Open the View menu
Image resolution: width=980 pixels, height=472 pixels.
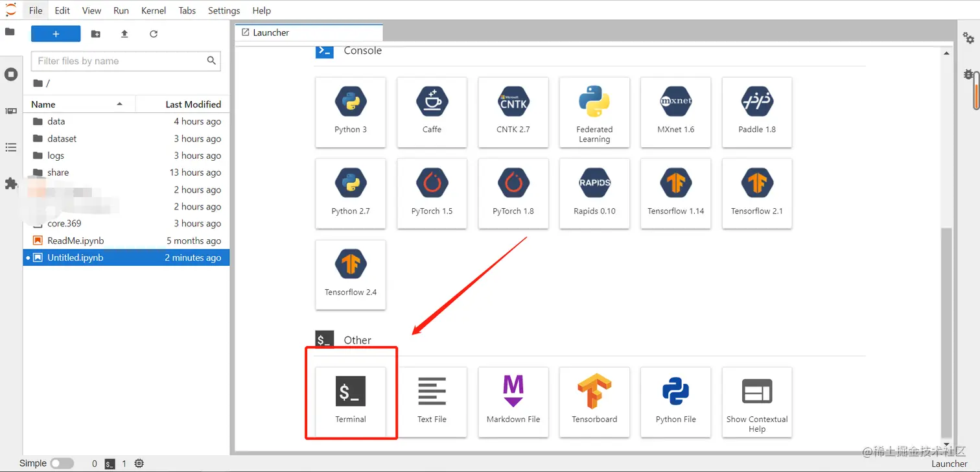pos(91,10)
